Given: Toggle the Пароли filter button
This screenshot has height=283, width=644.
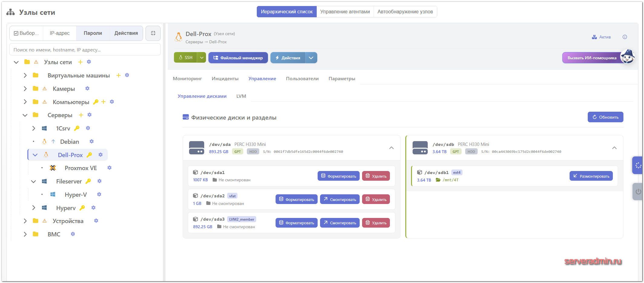Looking at the screenshot, I should [x=93, y=33].
